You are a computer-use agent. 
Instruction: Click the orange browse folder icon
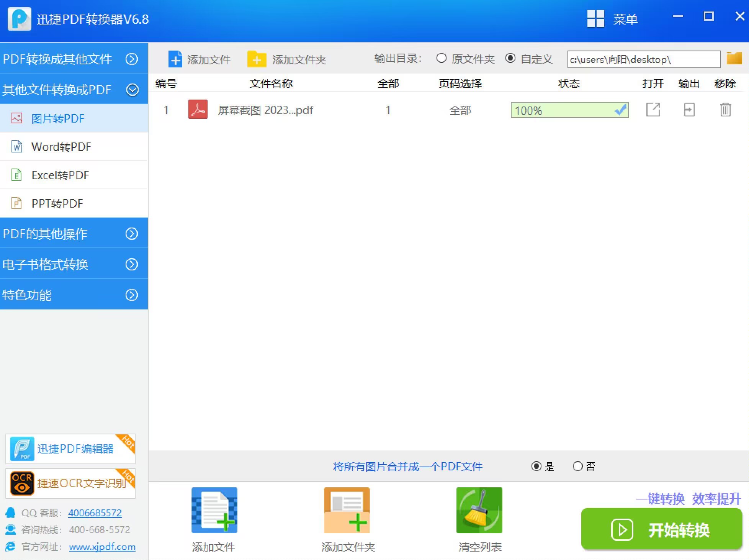point(734,59)
